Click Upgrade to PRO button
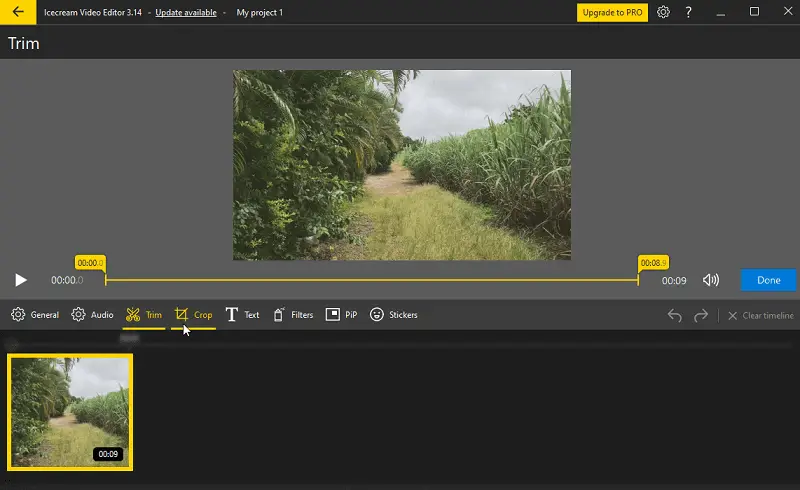This screenshot has height=490, width=800. click(x=612, y=12)
